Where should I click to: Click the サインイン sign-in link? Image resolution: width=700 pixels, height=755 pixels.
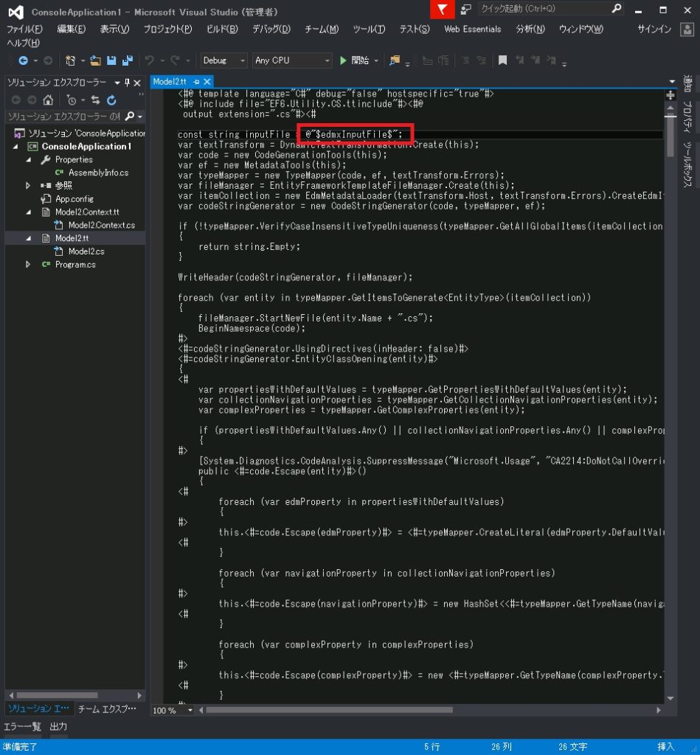pyautogui.click(x=654, y=29)
